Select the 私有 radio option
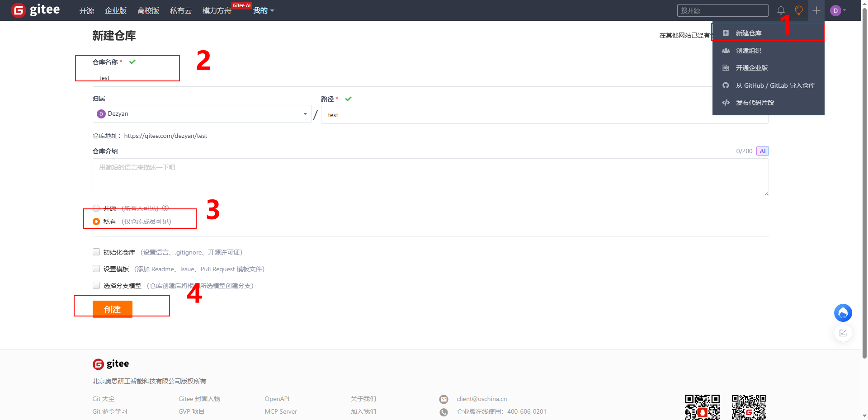This screenshot has height=420, width=868. point(96,222)
